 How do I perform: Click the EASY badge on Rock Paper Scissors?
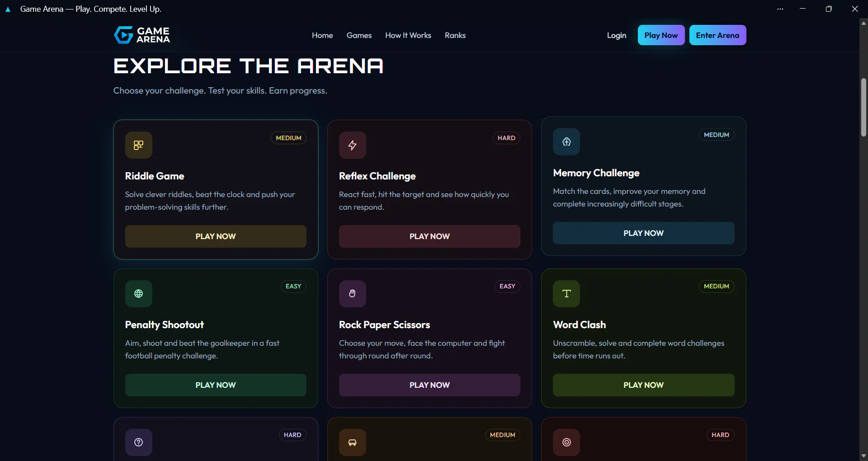tap(507, 286)
